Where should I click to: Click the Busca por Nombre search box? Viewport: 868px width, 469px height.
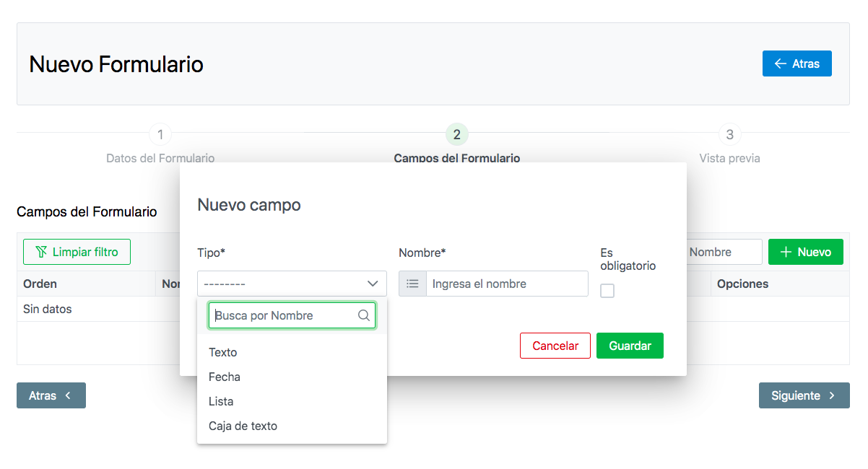click(283, 315)
